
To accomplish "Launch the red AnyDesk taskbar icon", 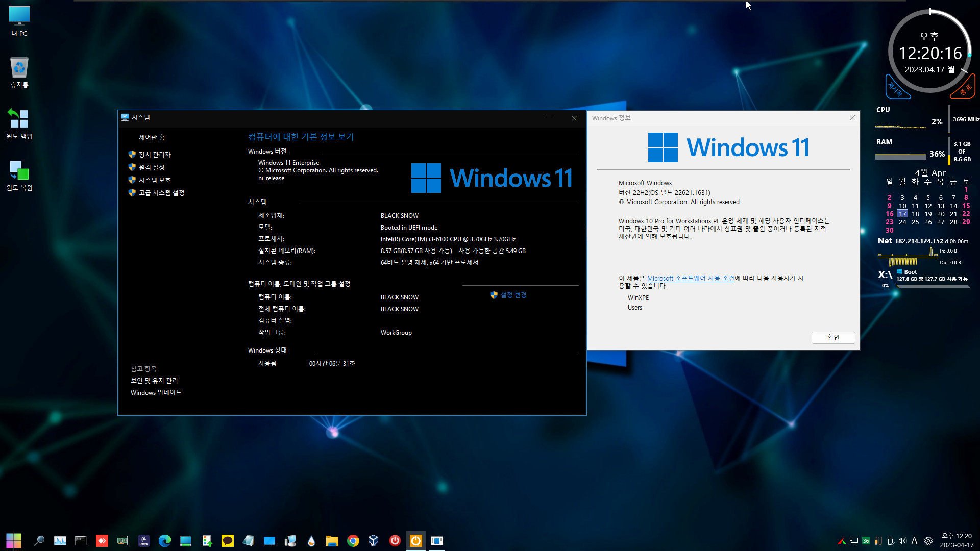I will click(102, 541).
